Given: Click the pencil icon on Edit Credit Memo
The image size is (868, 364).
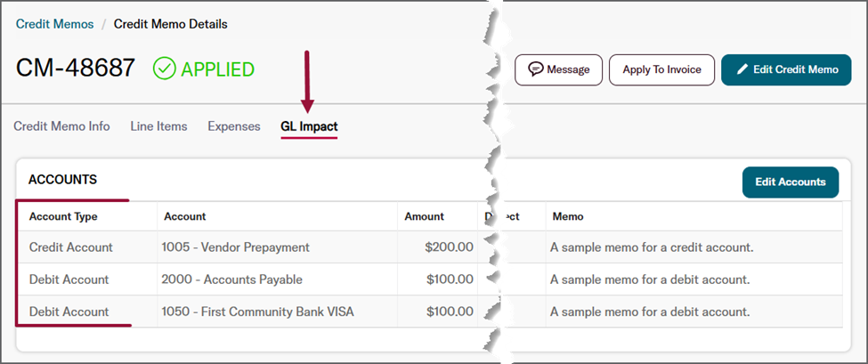Looking at the screenshot, I should (741, 69).
